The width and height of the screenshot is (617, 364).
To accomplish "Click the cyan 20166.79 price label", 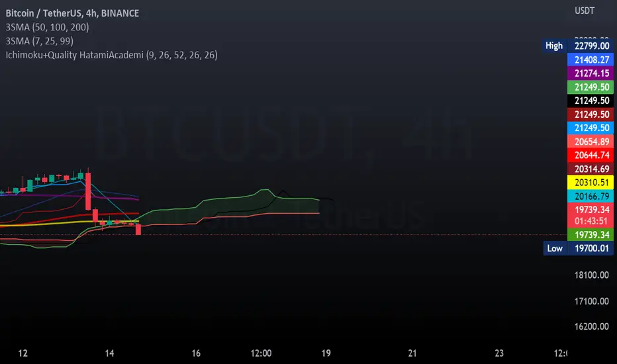I will tap(591, 196).
